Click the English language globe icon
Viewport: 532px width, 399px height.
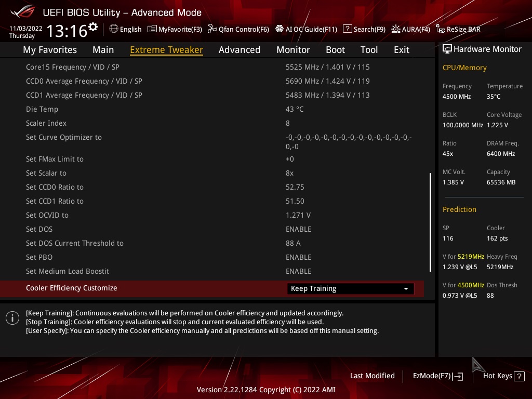point(114,29)
